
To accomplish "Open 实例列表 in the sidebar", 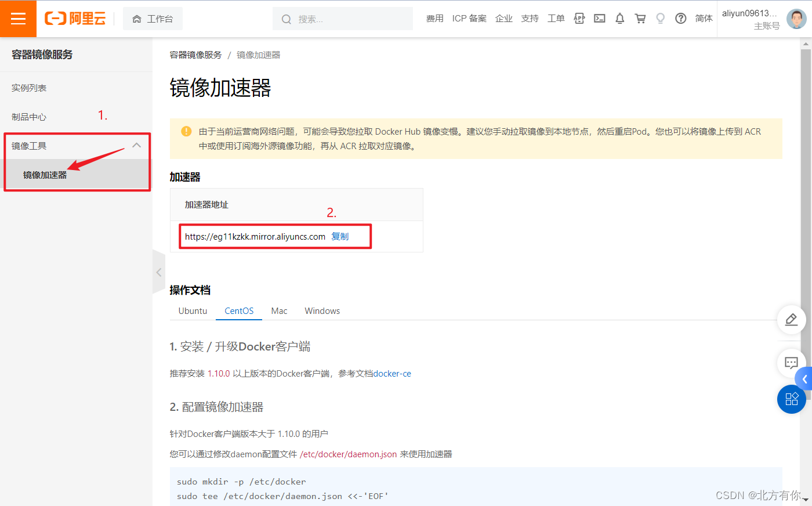I will click(x=29, y=88).
